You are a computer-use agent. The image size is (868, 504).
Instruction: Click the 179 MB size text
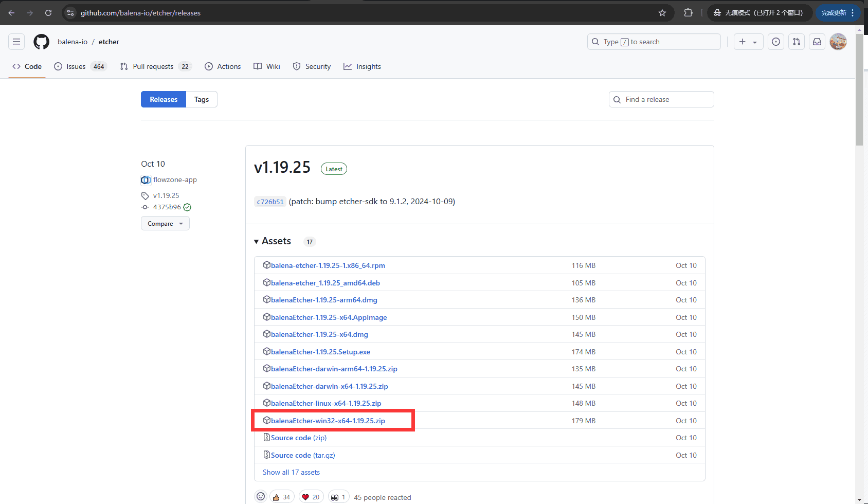tap(584, 421)
